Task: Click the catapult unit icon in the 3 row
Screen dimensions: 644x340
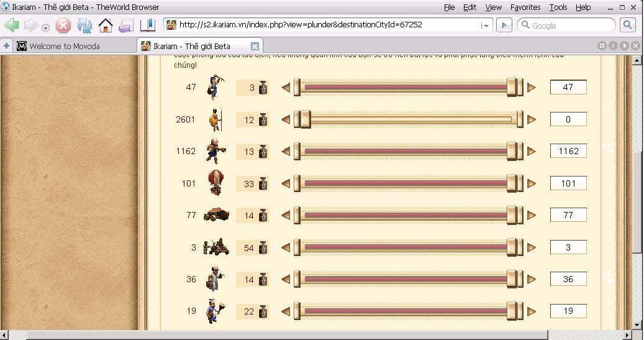Action: point(216,247)
